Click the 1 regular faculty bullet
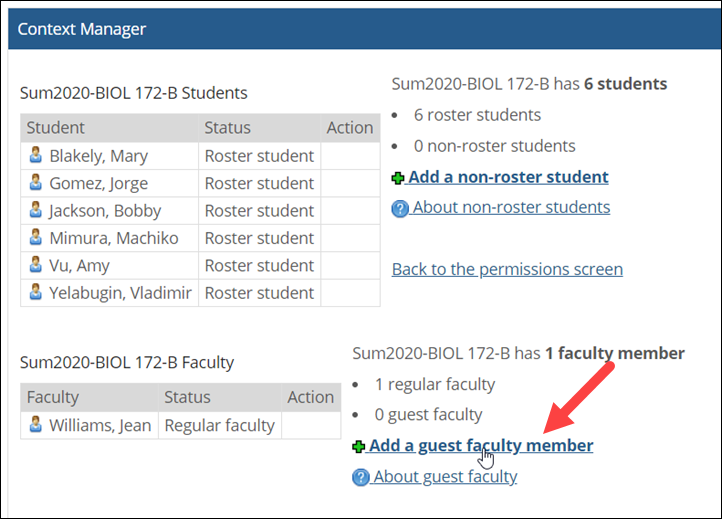Screen dimensions: 722x519 click(x=435, y=384)
